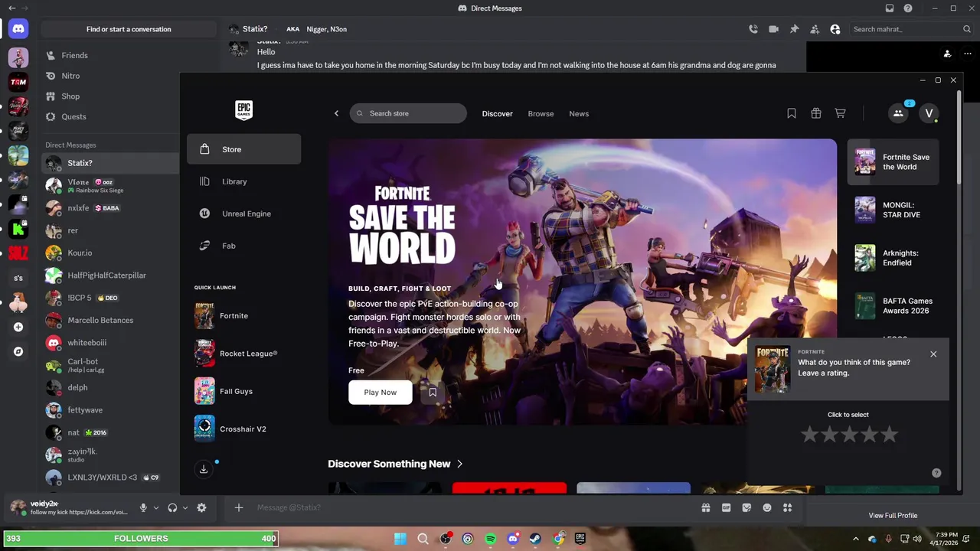This screenshot has height=551, width=980.
Task: Open DM with whiteeboiii
Action: point(109,343)
